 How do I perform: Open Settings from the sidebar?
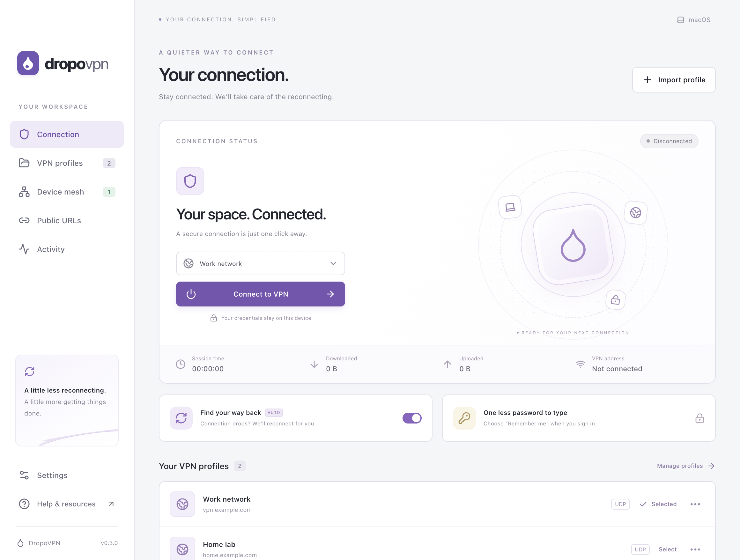(x=67, y=475)
